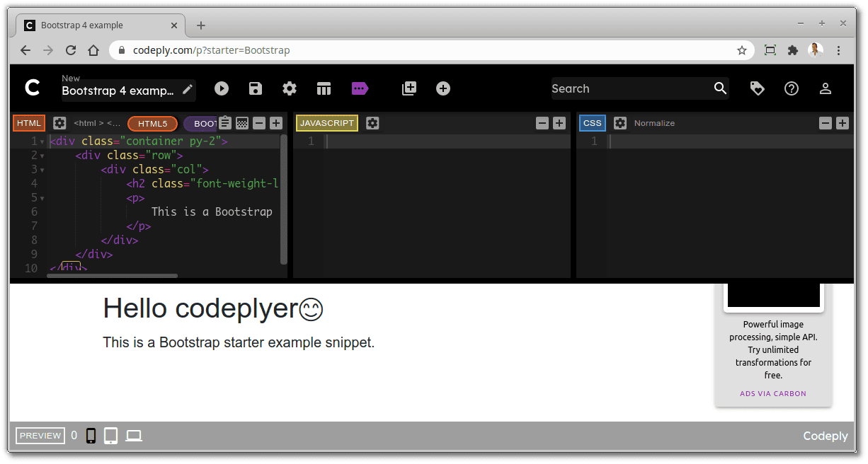
Task: Click HTML panel grid/texture icon
Action: 242,123
